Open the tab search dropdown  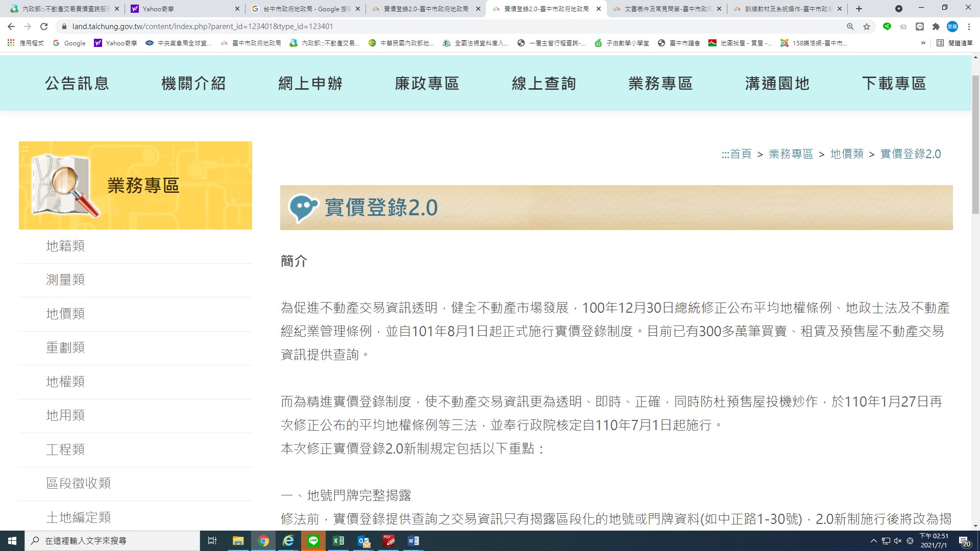pos(899,9)
